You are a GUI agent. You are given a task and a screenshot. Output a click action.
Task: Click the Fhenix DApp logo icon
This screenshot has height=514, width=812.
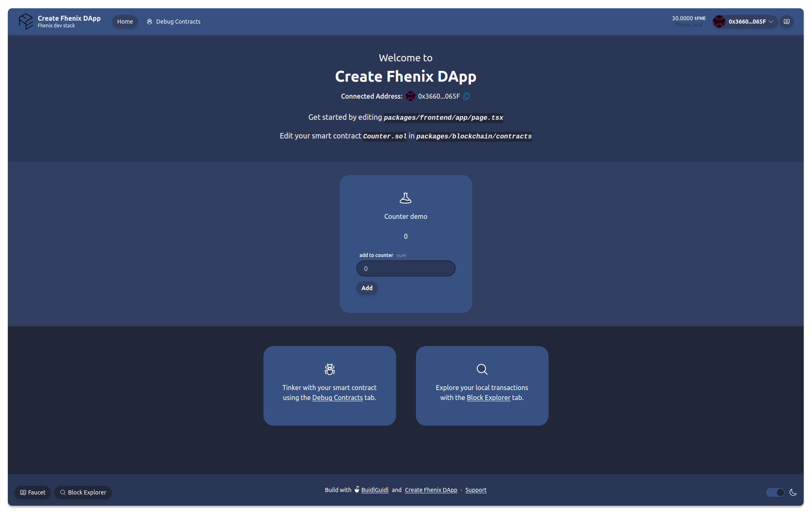(25, 21)
